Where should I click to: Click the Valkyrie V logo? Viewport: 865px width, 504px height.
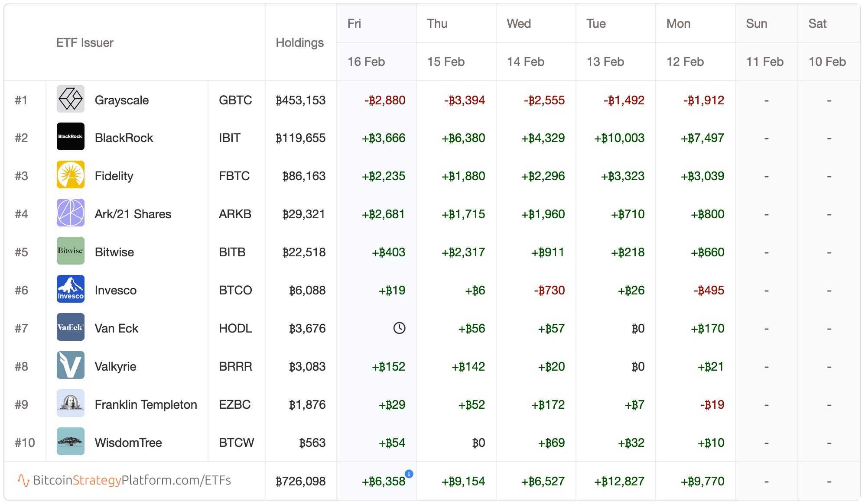pyautogui.click(x=71, y=365)
